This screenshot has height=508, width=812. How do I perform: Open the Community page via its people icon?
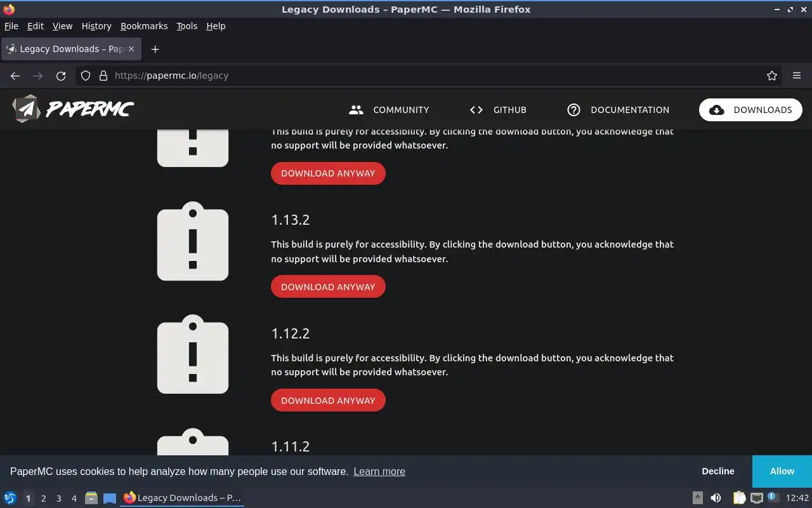356,110
